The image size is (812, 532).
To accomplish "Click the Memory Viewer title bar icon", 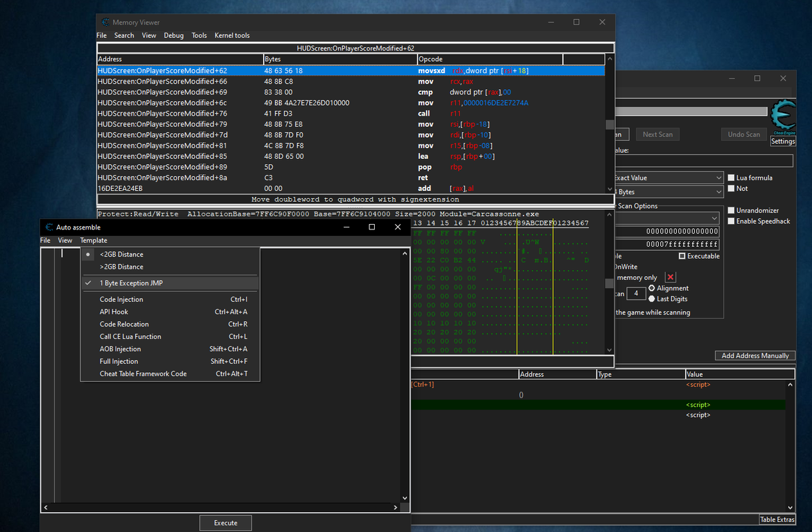I will 105,22.
